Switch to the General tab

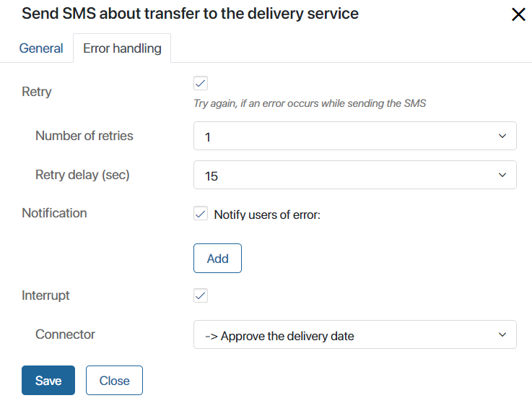tap(41, 48)
